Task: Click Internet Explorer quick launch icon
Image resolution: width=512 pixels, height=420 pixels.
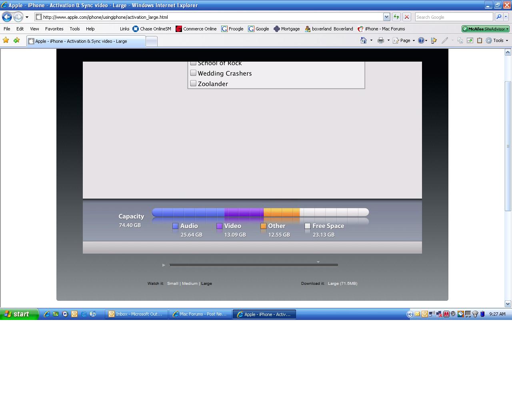Action: (47, 314)
